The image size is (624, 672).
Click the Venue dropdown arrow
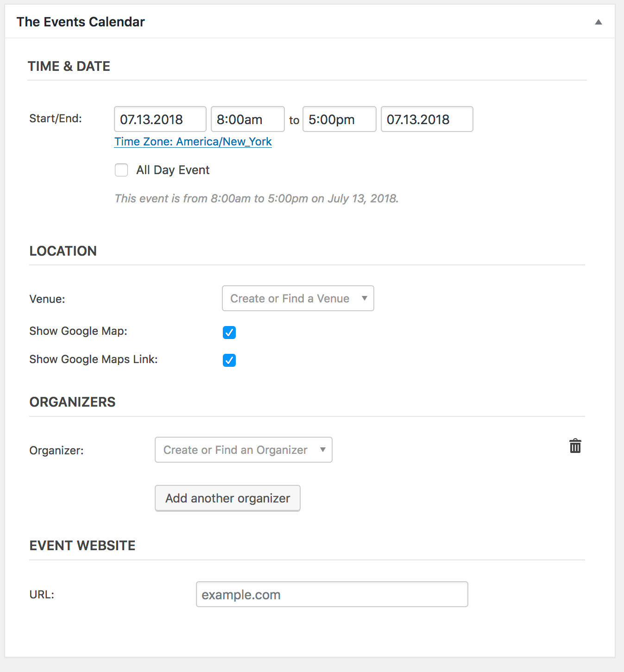364,298
